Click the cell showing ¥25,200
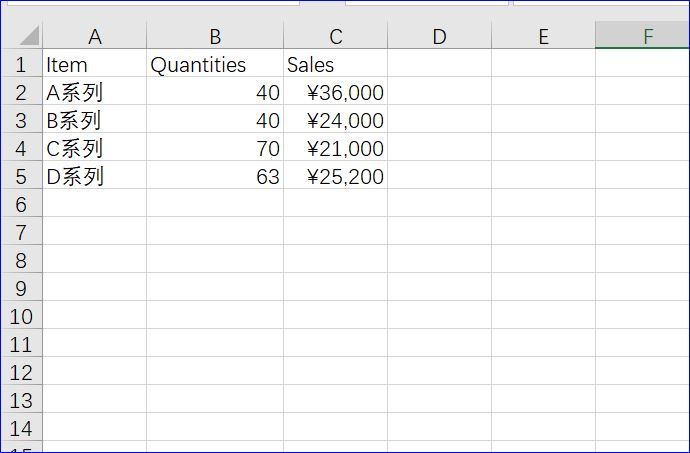This screenshot has width=690, height=453. (x=336, y=177)
